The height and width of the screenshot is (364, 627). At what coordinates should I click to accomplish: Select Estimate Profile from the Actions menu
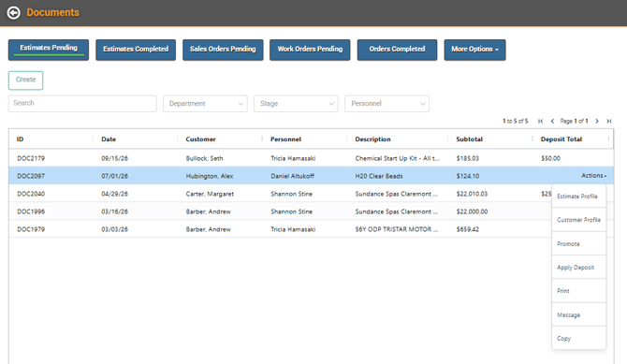[x=578, y=196]
